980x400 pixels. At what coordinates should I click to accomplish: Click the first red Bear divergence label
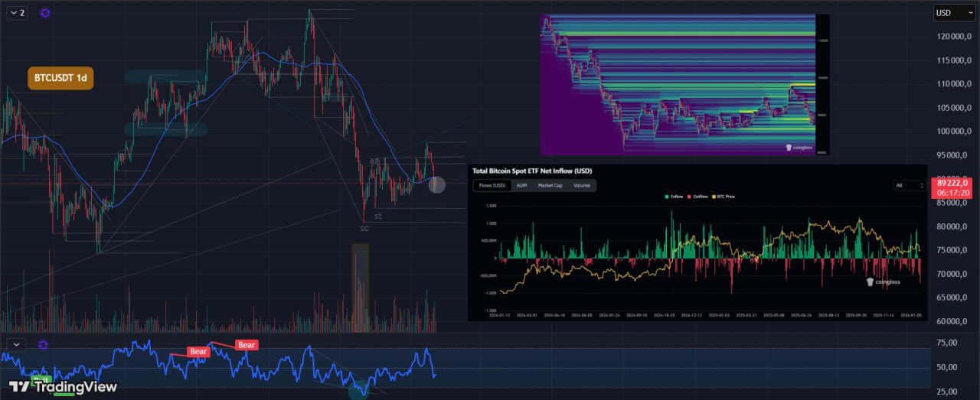[x=198, y=352]
